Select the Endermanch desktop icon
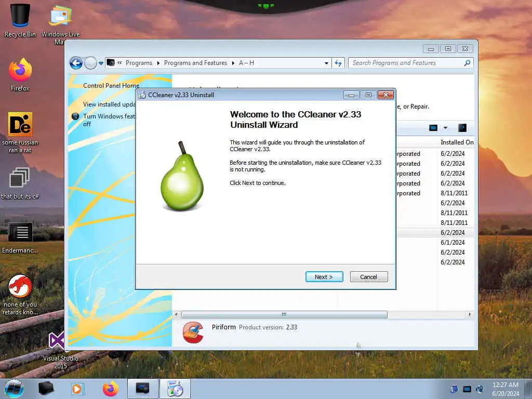This screenshot has height=399, width=532. [20, 238]
